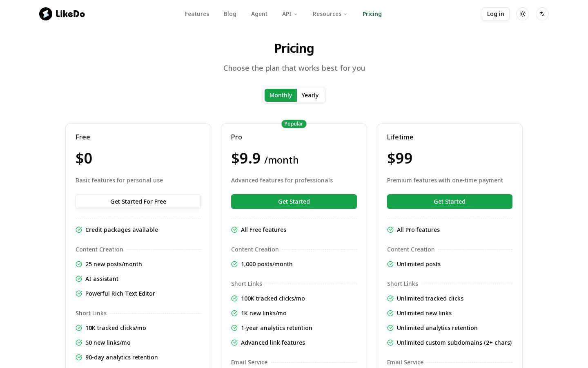Click check icon beside 10K tracked clicks/mo
This screenshot has height=368, width=588.
[79, 328]
